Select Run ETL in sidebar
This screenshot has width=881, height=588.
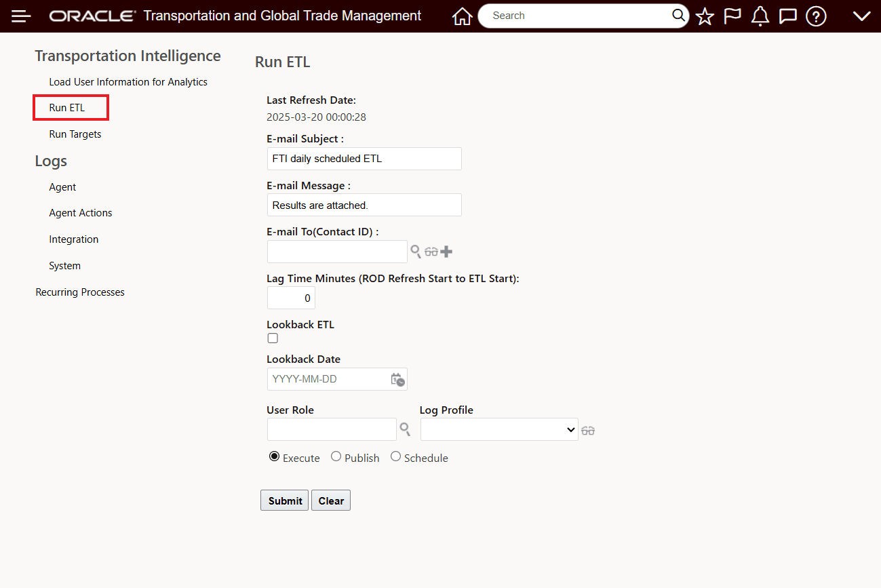click(x=67, y=108)
